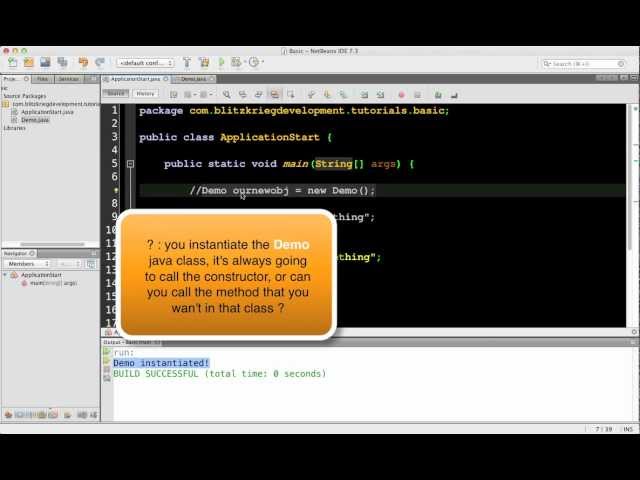Click the Redo arrow icon

(x=100, y=62)
